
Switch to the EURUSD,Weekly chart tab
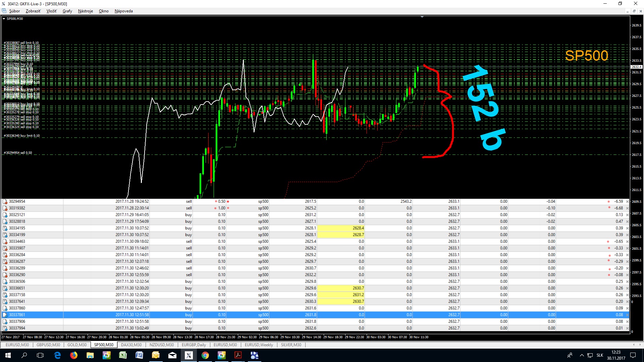(259, 345)
